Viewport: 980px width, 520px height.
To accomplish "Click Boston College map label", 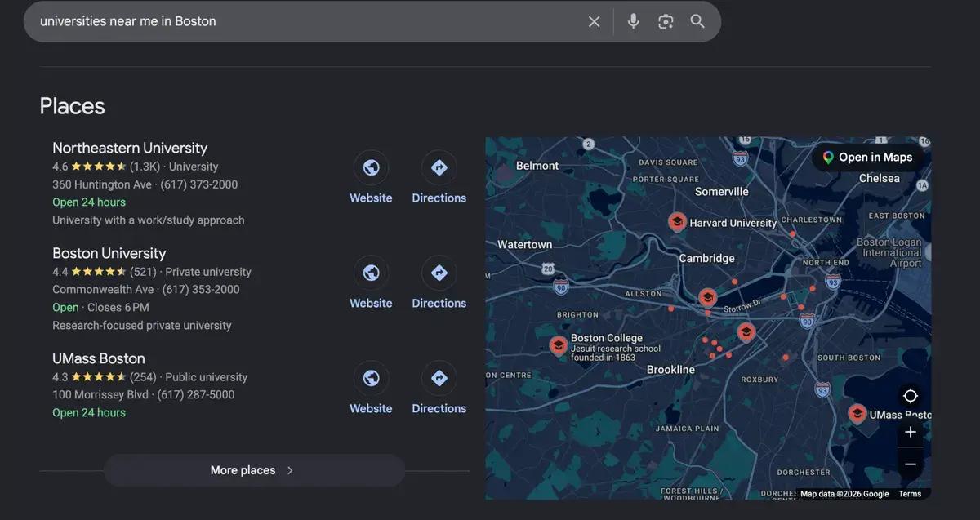I will tap(607, 338).
